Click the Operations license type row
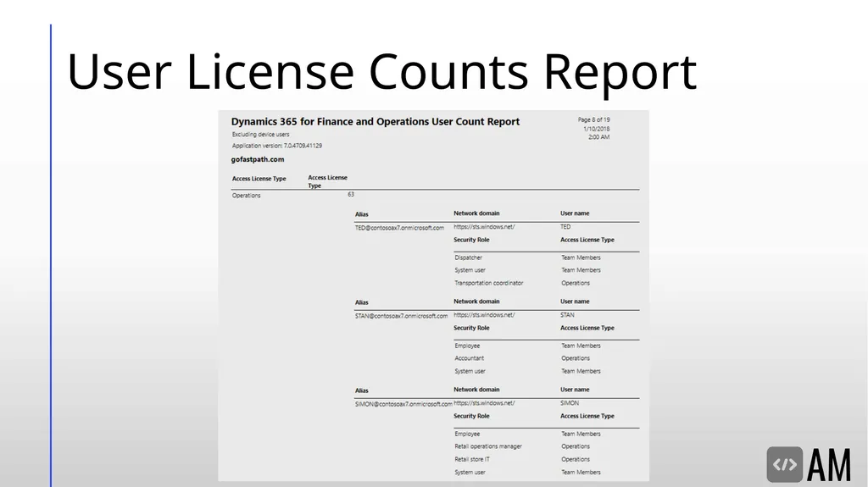Image resolution: width=868 pixels, height=487 pixels. pyautogui.click(x=246, y=196)
